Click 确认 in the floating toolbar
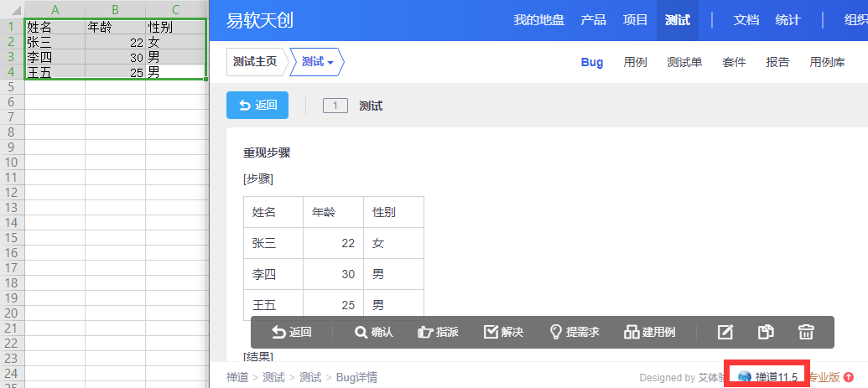This screenshot has height=388, width=868. pos(374,332)
